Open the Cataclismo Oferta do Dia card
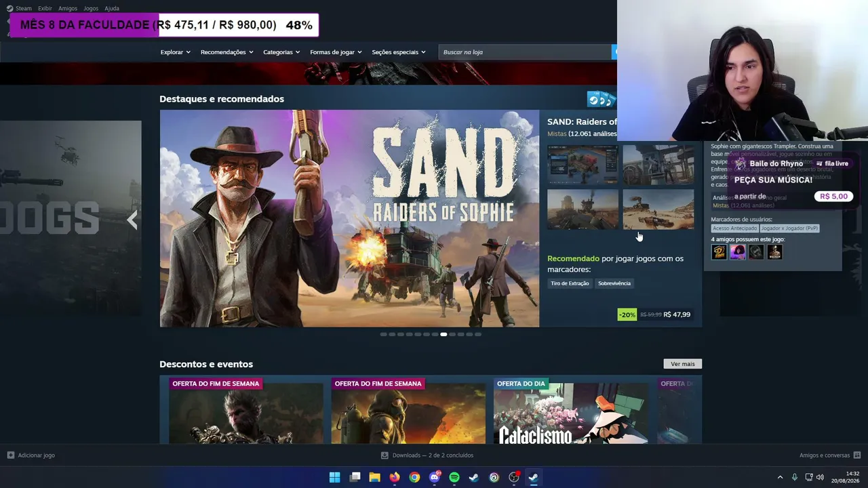 (x=570, y=410)
